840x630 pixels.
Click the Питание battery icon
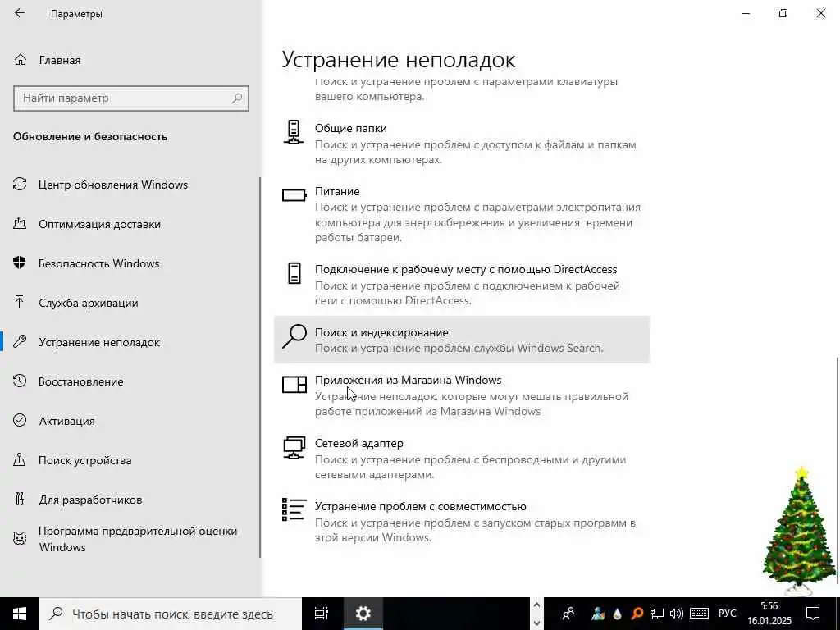294,195
